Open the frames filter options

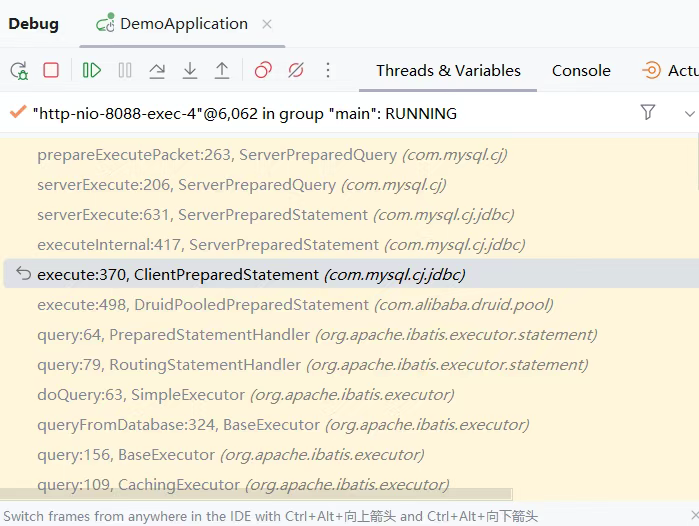click(648, 113)
